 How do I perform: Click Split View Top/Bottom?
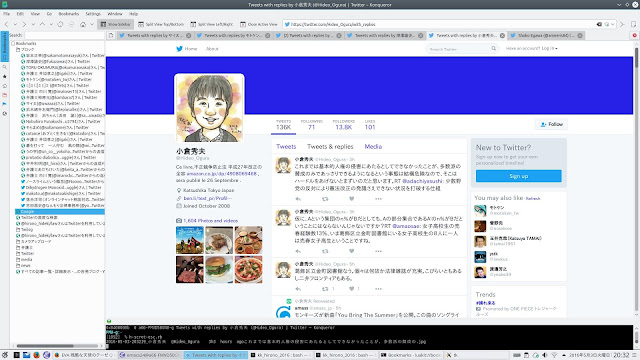click(x=161, y=24)
